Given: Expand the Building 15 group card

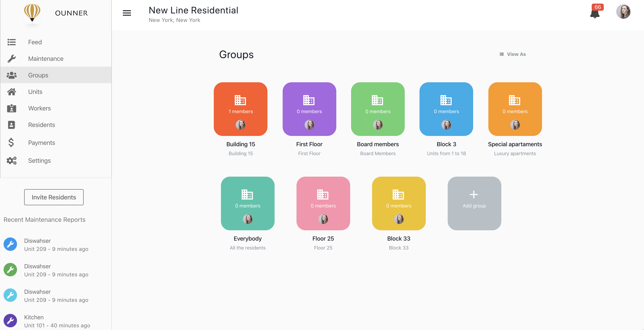Looking at the screenshot, I should (x=240, y=109).
